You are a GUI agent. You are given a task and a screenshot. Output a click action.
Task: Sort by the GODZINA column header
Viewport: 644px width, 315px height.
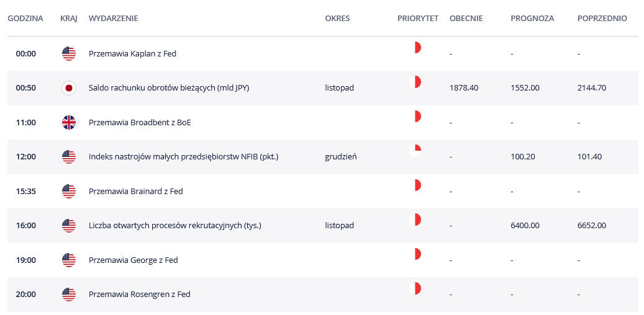pyautogui.click(x=25, y=19)
